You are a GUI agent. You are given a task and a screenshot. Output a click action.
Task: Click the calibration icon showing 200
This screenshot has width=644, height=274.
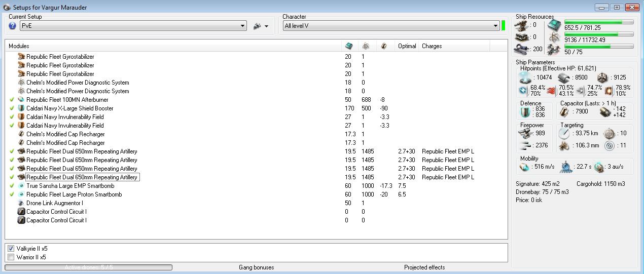pyautogui.click(x=522, y=49)
